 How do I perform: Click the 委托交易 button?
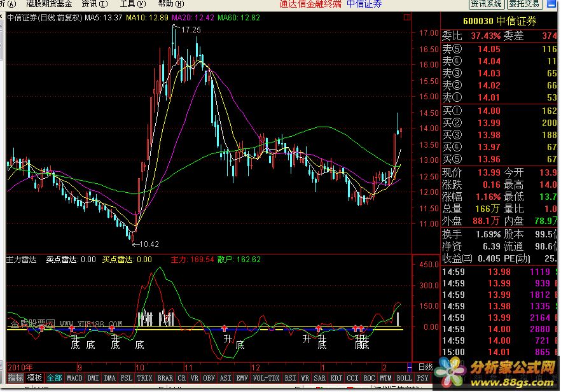tap(524, 4)
